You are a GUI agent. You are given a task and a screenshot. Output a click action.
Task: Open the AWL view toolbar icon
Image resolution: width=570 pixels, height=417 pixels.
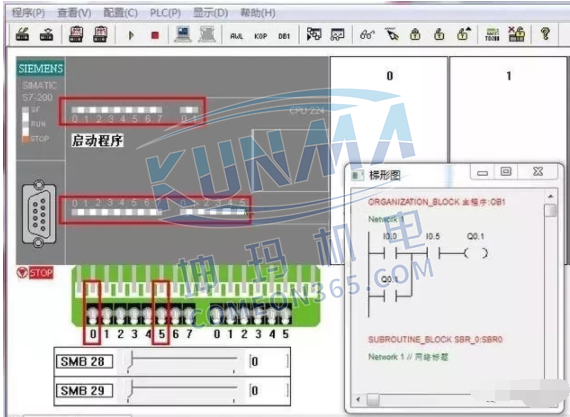(237, 36)
